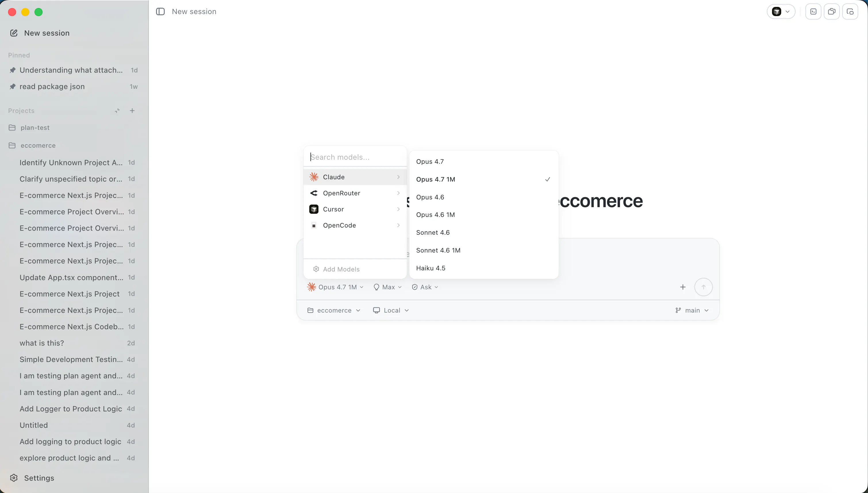
Task: Click the eccomerce folder icon in sidebar
Action: (12, 145)
